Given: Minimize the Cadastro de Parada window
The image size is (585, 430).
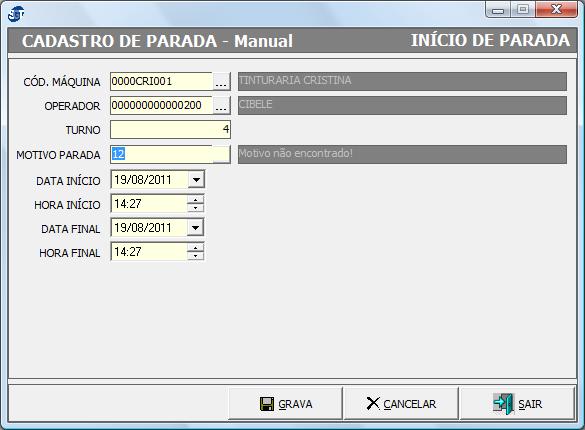Looking at the screenshot, I should pos(498,10).
